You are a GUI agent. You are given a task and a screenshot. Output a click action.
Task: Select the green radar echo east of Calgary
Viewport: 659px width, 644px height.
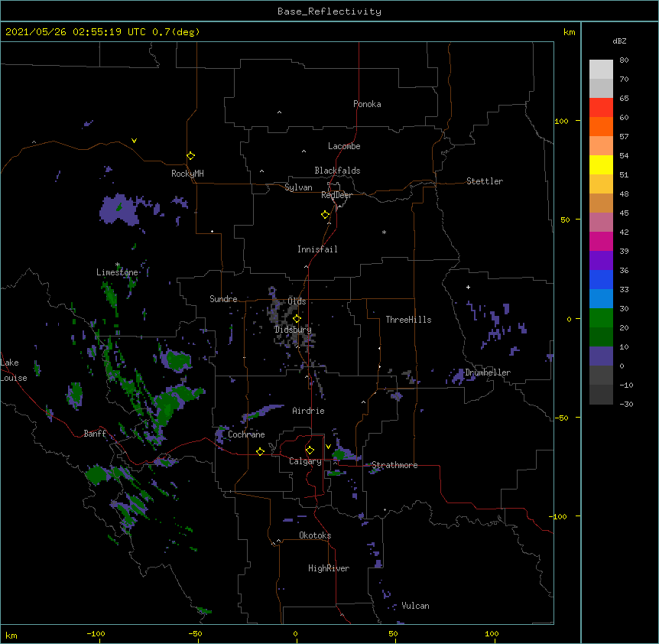[339, 454]
